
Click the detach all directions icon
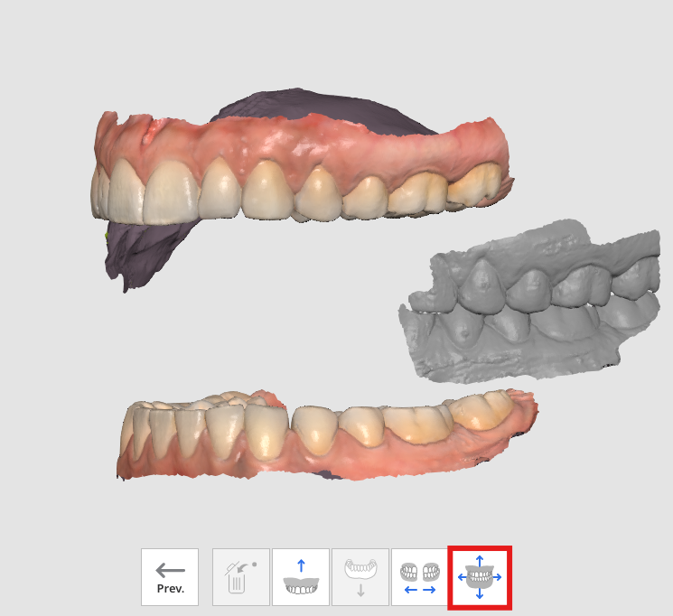coord(480,577)
